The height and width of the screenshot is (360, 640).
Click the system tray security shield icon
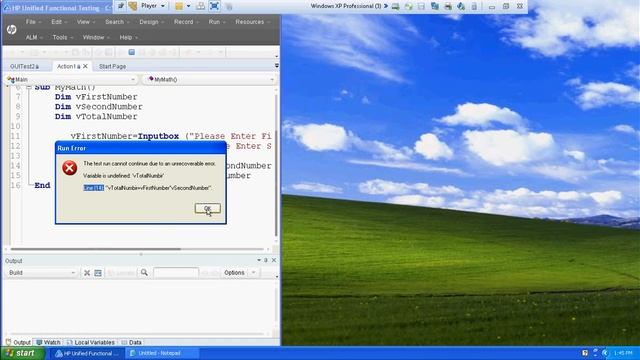pos(584,353)
